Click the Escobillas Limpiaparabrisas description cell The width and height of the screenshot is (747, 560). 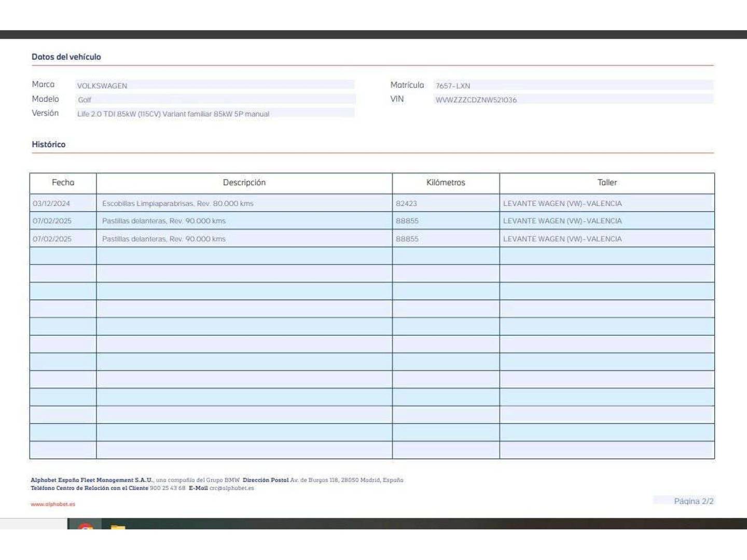(x=244, y=203)
